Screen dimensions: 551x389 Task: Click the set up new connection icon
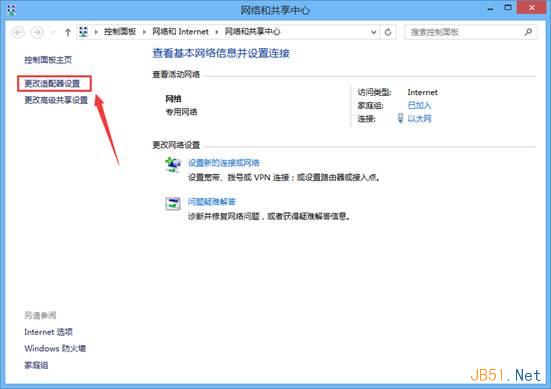tap(173, 164)
